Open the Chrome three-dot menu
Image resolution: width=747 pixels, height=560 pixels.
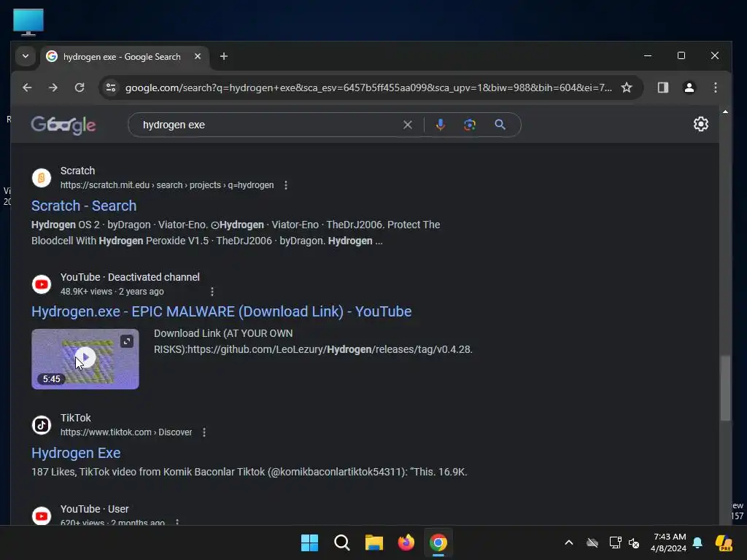(x=715, y=87)
